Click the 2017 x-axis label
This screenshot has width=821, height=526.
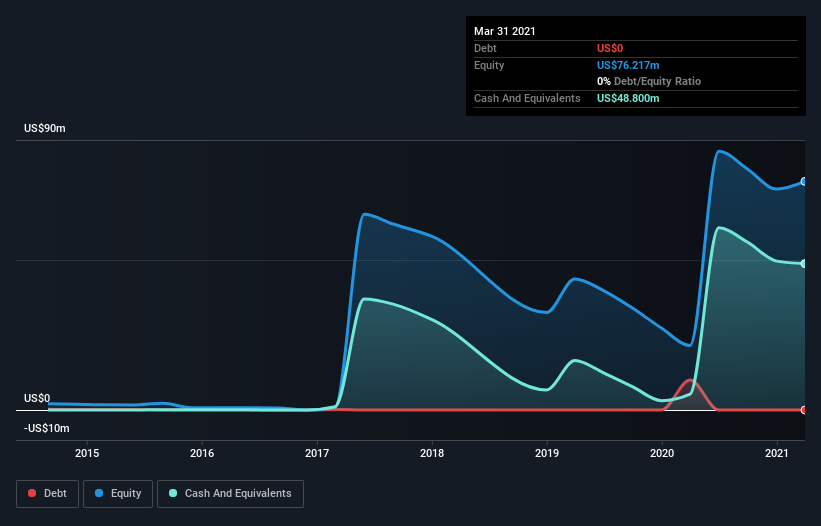click(317, 453)
